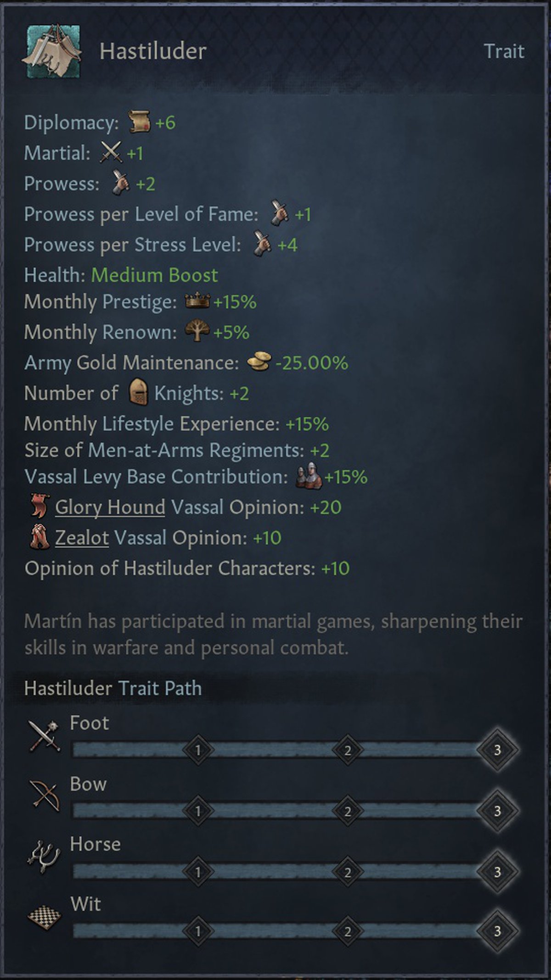Click the Martial crossed swords icon

coord(111,152)
